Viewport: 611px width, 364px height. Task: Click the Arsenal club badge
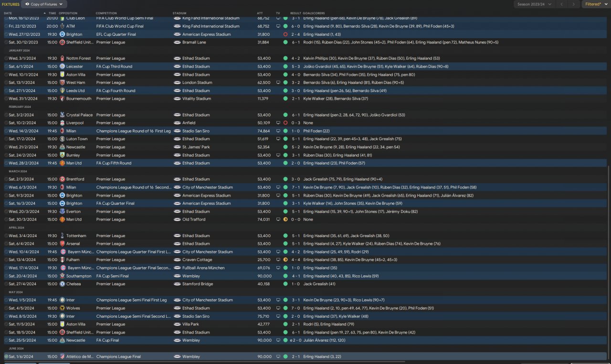(x=62, y=244)
